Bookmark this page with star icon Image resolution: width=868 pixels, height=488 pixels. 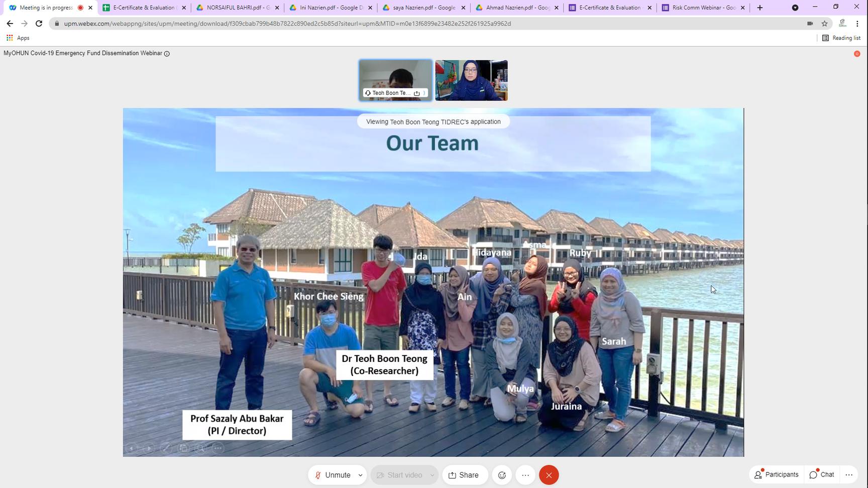(x=824, y=24)
